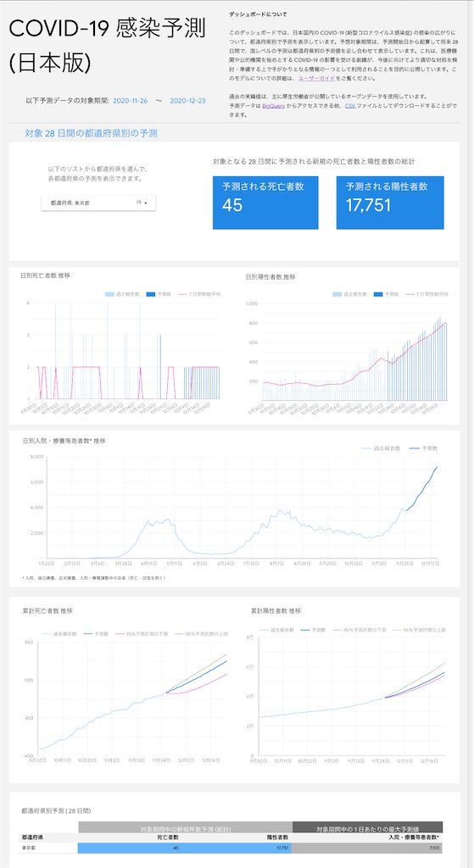This screenshot has height=868, width=474.
Task: Click the 累計陽性者数 推移 chart title
Action: [276, 610]
